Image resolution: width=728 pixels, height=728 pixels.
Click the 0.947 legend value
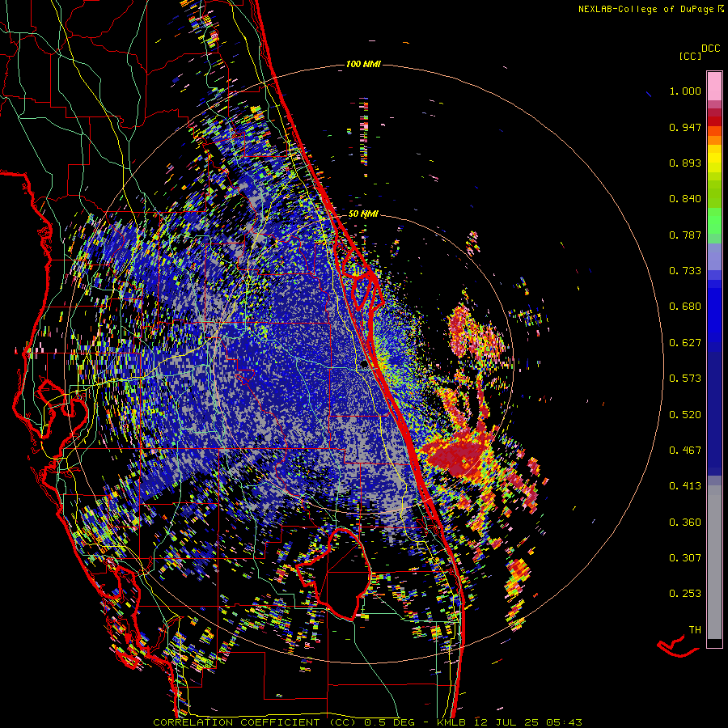tap(685, 127)
